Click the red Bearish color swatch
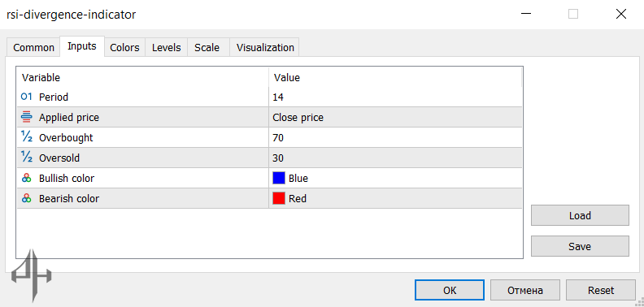This screenshot has height=307, width=644. coord(279,199)
